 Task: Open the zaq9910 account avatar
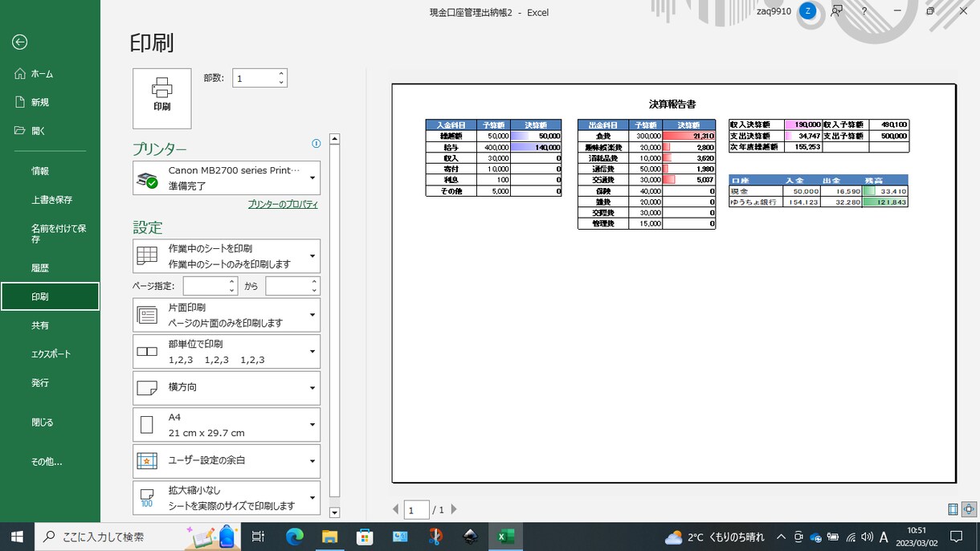[808, 11]
